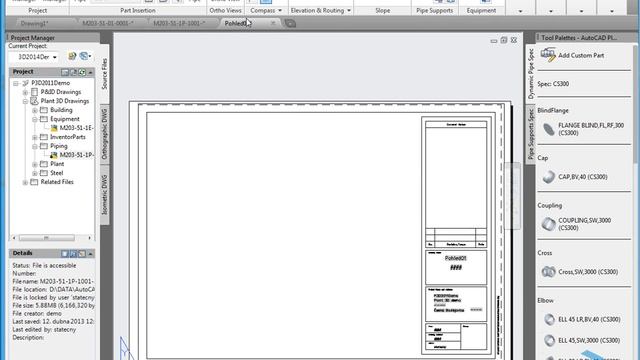The image size is (640, 360).
Task: Restore the drawing viewport window
Action: coord(504,40)
